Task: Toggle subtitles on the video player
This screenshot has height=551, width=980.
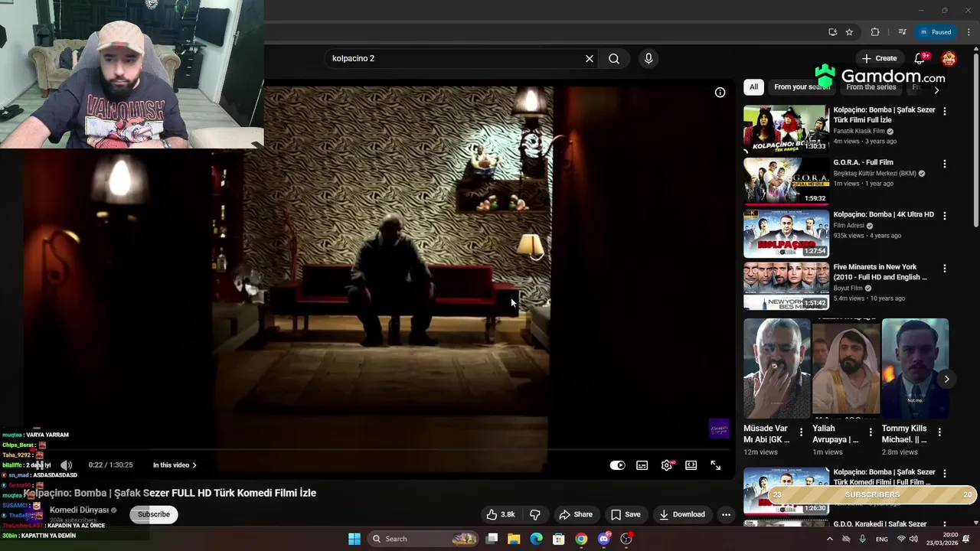Action: (642, 465)
